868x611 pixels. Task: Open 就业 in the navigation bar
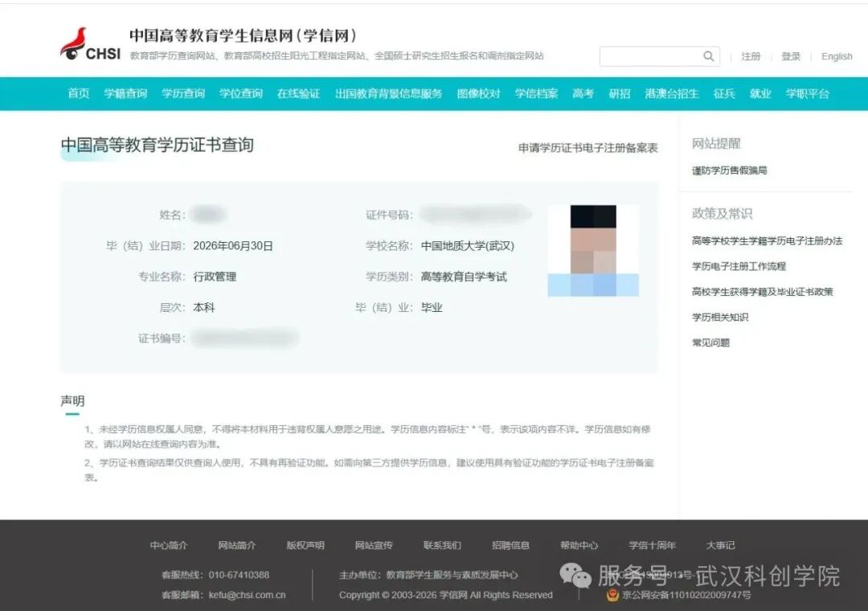point(760,93)
